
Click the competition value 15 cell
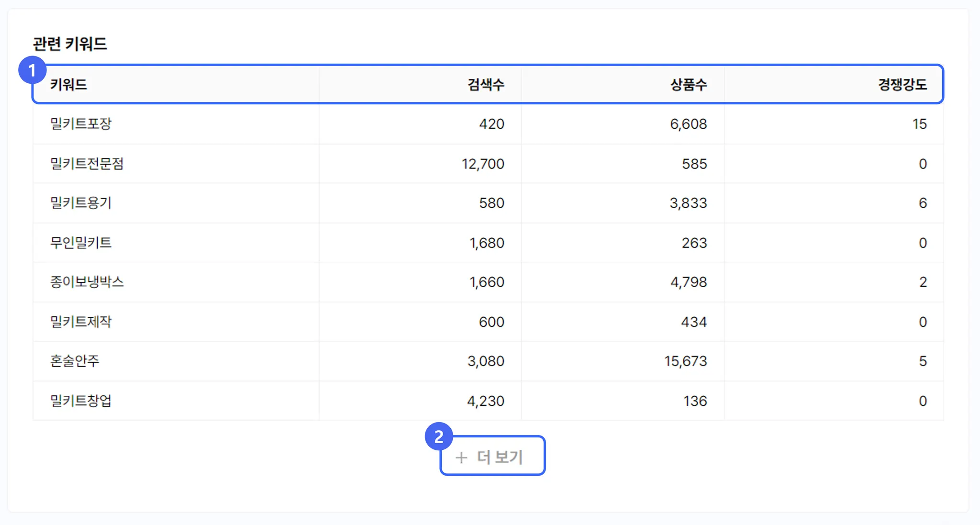coord(919,124)
